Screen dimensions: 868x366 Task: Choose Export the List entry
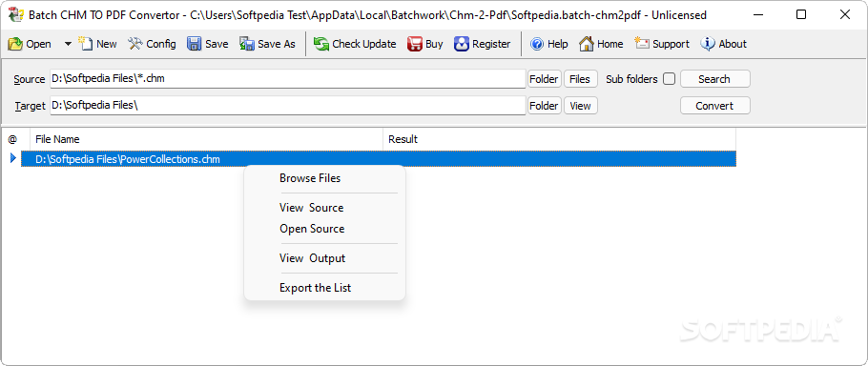click(324, 288)
